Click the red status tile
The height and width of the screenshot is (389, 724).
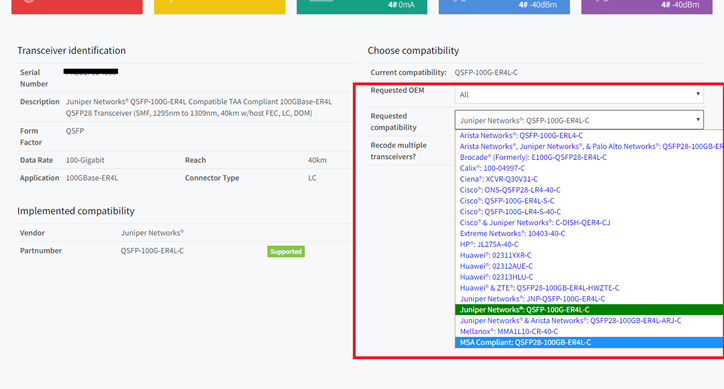point(77,6)
